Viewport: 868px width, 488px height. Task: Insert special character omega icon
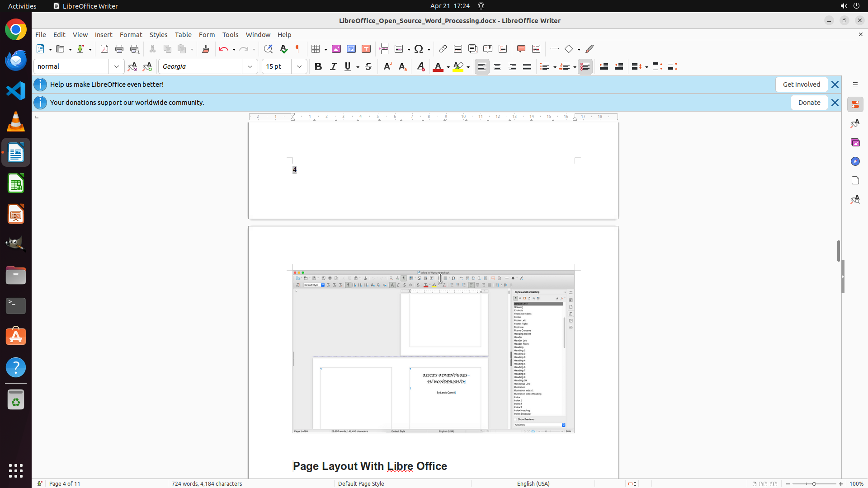[419, 49]
